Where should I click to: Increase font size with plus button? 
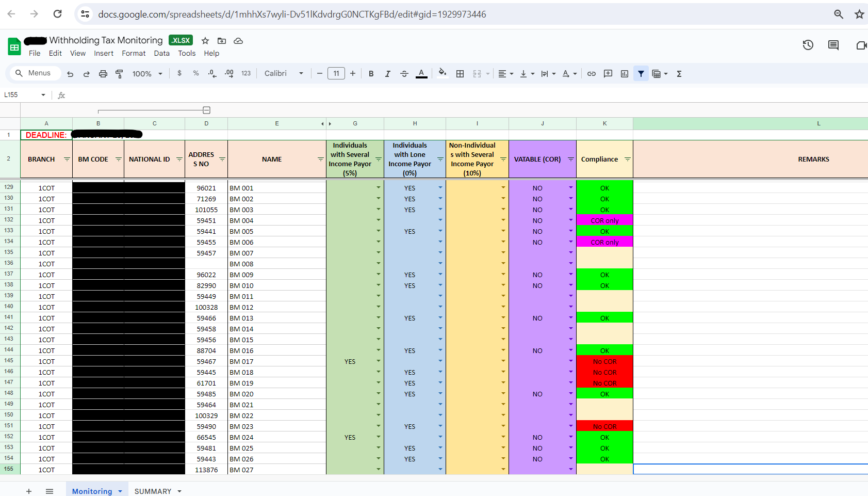353,74
